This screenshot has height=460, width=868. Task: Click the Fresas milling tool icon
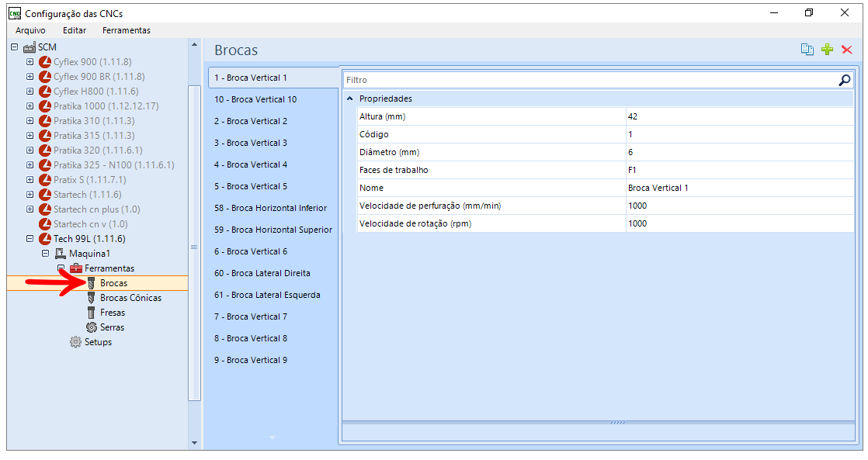click(x=92, y=313)
